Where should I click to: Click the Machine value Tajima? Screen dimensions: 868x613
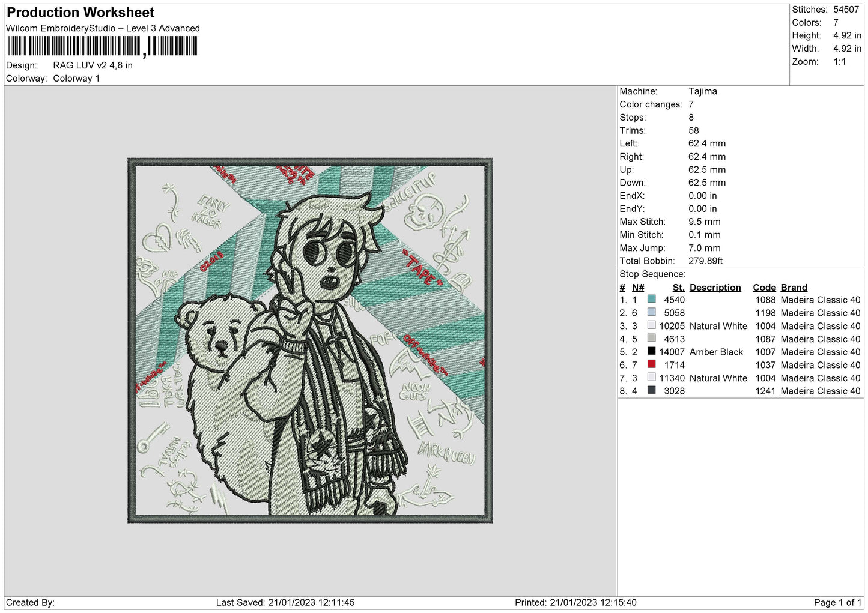coord(702,91)
